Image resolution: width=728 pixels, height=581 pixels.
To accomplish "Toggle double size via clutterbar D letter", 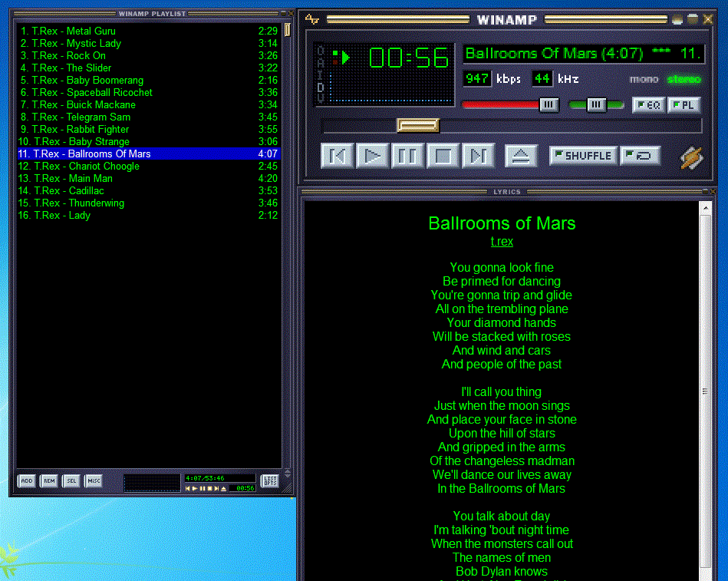I will click(321, 87).
